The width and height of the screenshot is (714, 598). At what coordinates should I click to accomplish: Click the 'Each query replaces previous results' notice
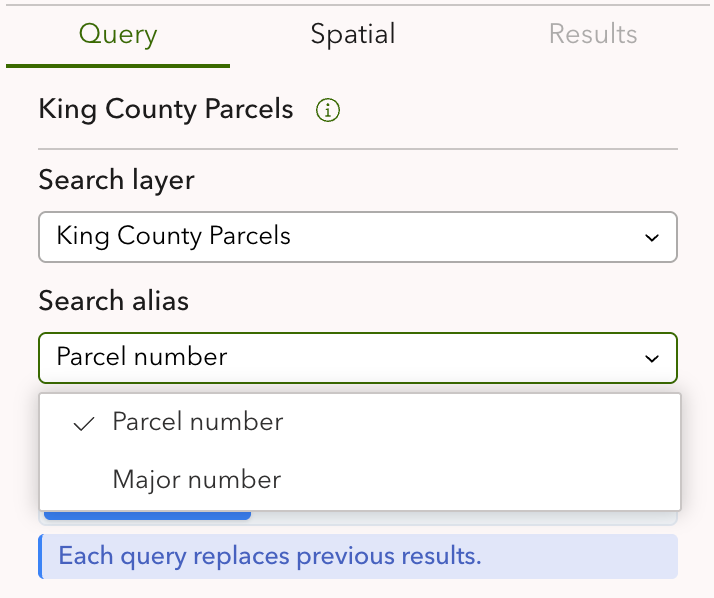coord(270,556)
